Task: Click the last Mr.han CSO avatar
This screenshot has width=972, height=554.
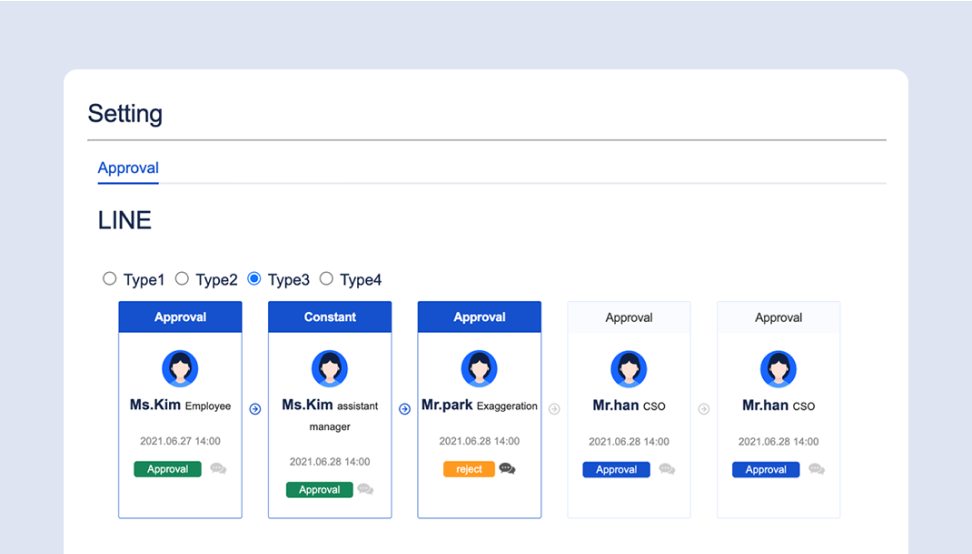Action: tap(778, 369)
